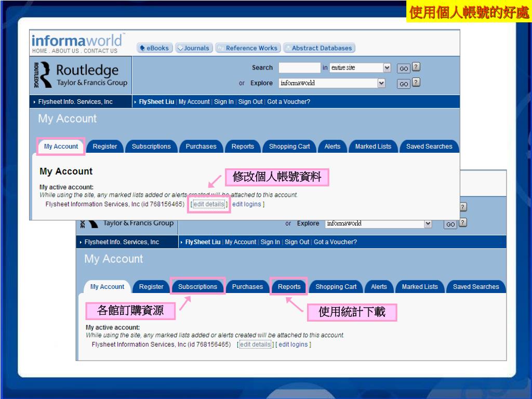Open eBooks section

(x=155, y=48)
